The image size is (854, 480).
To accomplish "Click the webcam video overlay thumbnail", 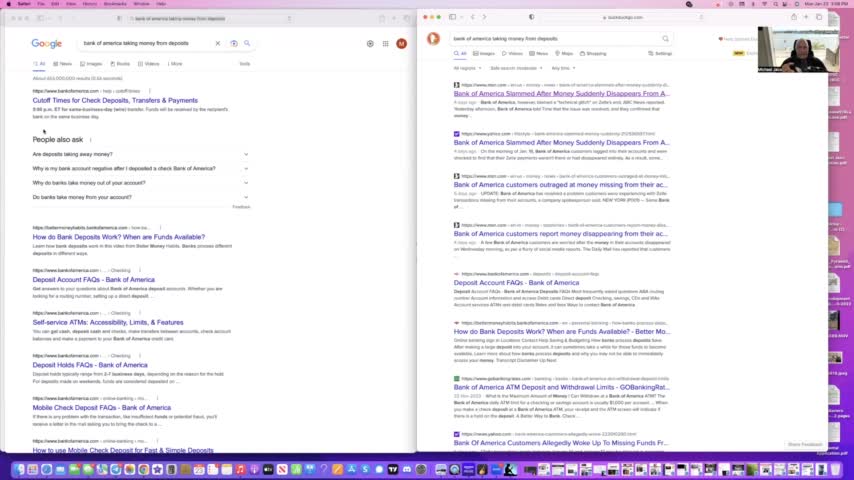I will (798, 50).
